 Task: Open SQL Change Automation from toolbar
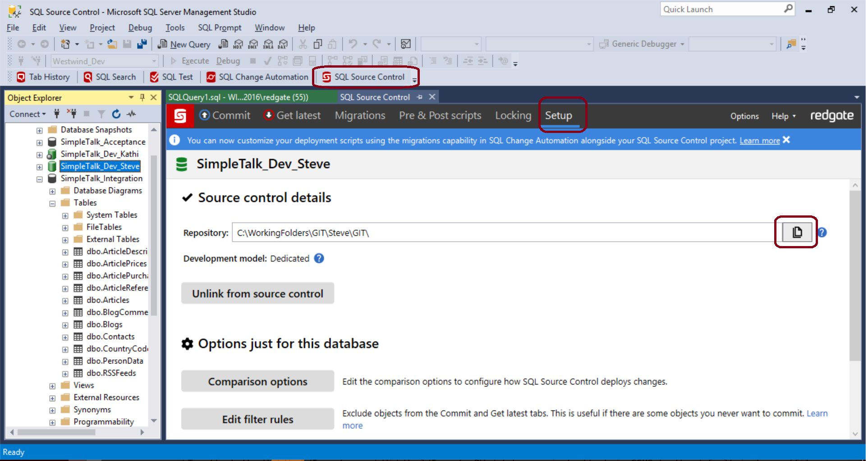click(x=257, y=77)
